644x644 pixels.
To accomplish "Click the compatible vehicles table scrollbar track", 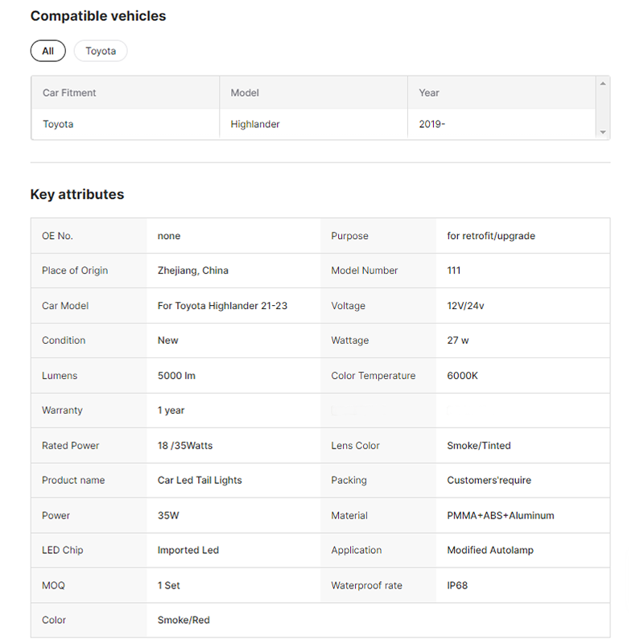I will tap(602, 108).
